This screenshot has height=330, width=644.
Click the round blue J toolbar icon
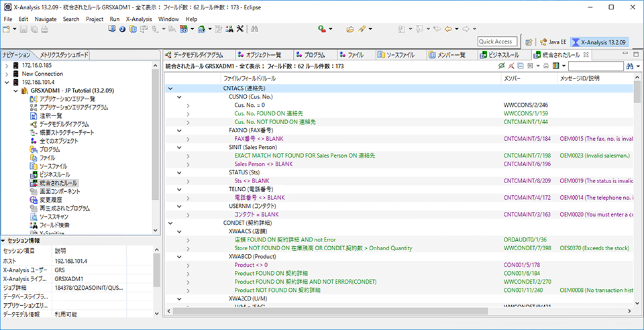(122, 29)
